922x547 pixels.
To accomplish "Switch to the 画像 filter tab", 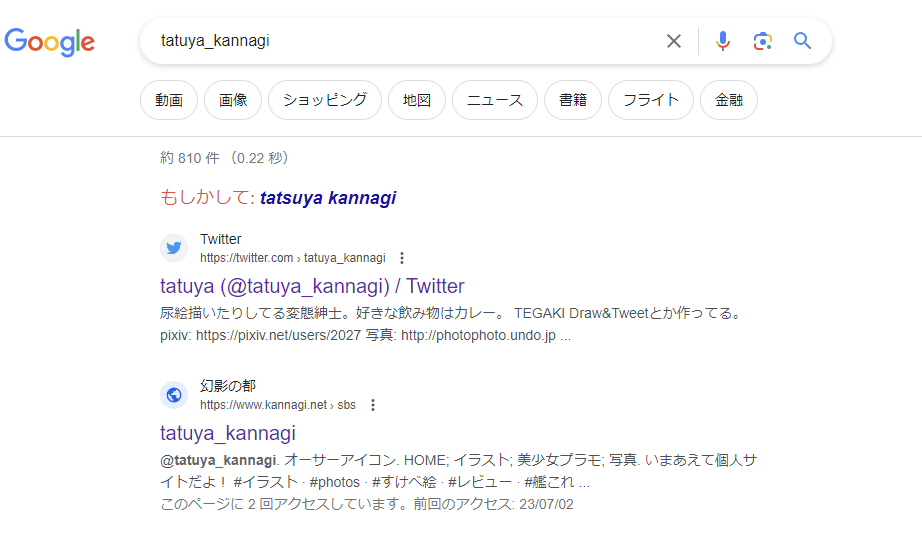I will click(233, 100).
